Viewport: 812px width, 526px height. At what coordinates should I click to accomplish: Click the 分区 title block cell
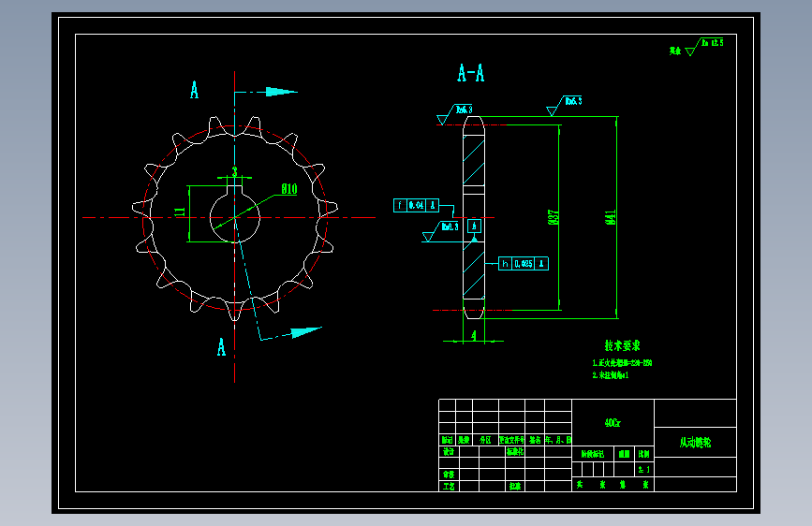click(485, 440)
